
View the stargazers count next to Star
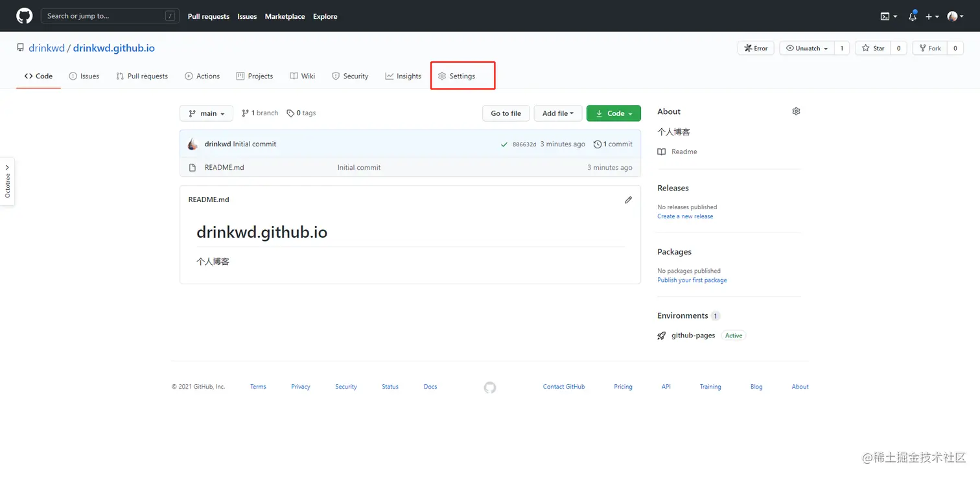(x=898, y=48)
